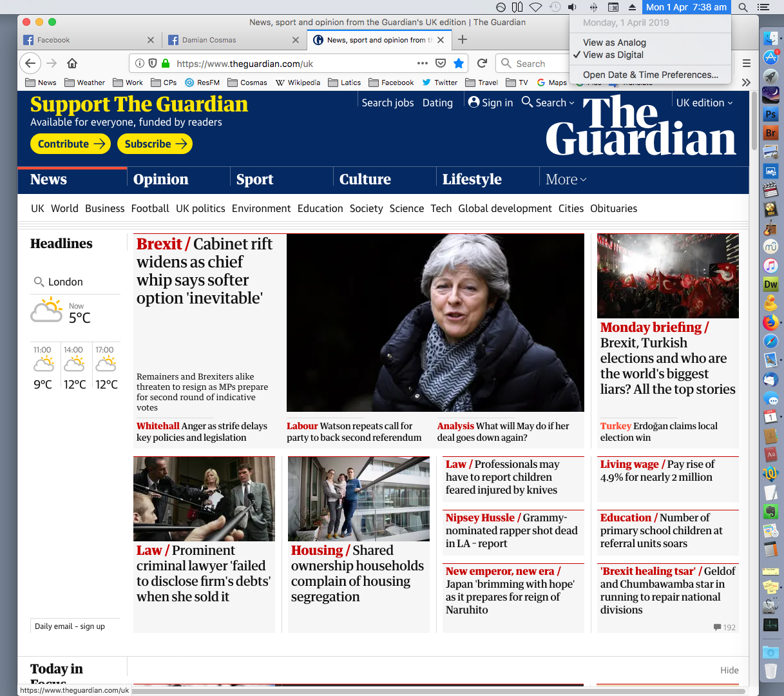Open Date & Time Preferences menu item
Image resolution: width=784 pixels, height=696 pixels.
pyautogui.click(x=650, y=75)
